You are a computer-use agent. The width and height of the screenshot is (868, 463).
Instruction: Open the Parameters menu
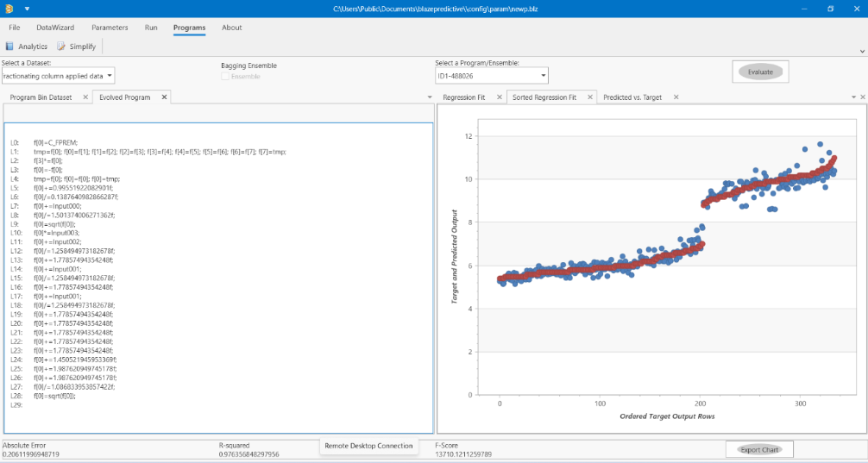[x=110, y=28]
